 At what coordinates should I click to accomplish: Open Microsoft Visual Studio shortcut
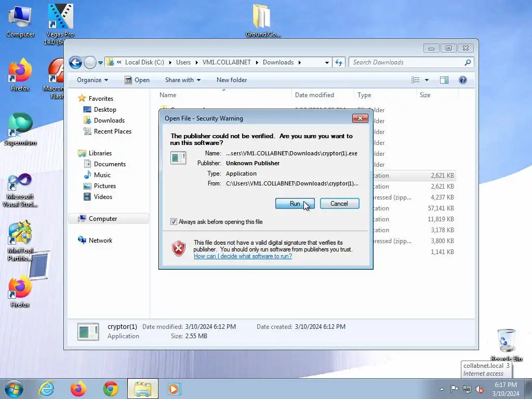20,190
